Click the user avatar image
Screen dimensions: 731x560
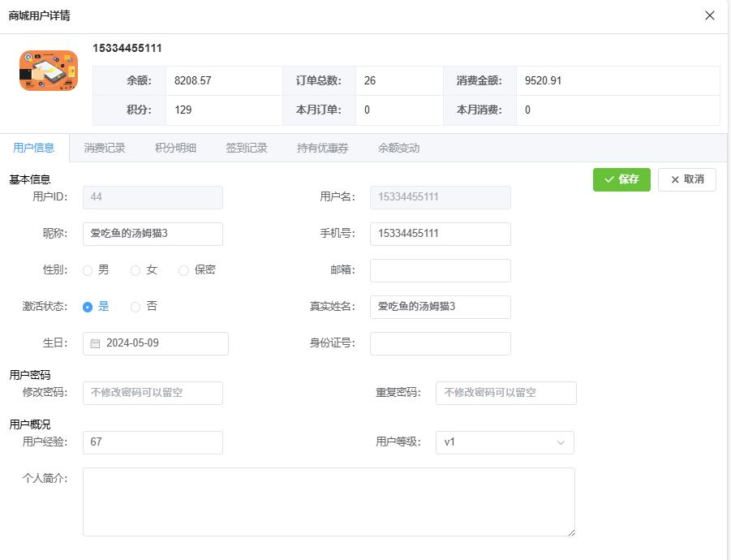[49, 71]
